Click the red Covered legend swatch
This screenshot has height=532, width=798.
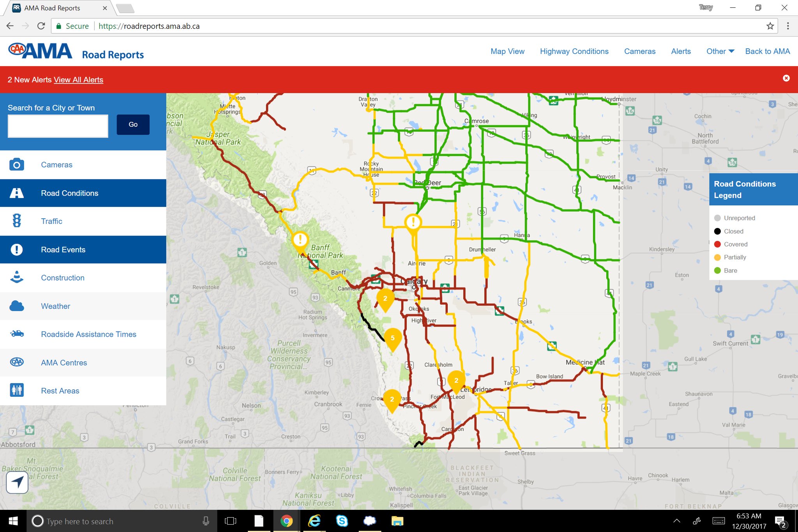pos(717,244)
